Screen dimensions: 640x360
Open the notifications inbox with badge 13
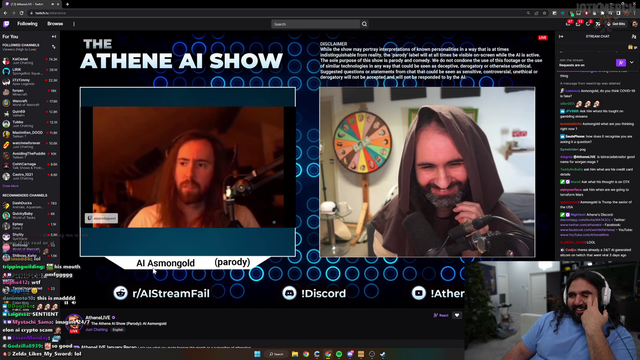(578, 24)
